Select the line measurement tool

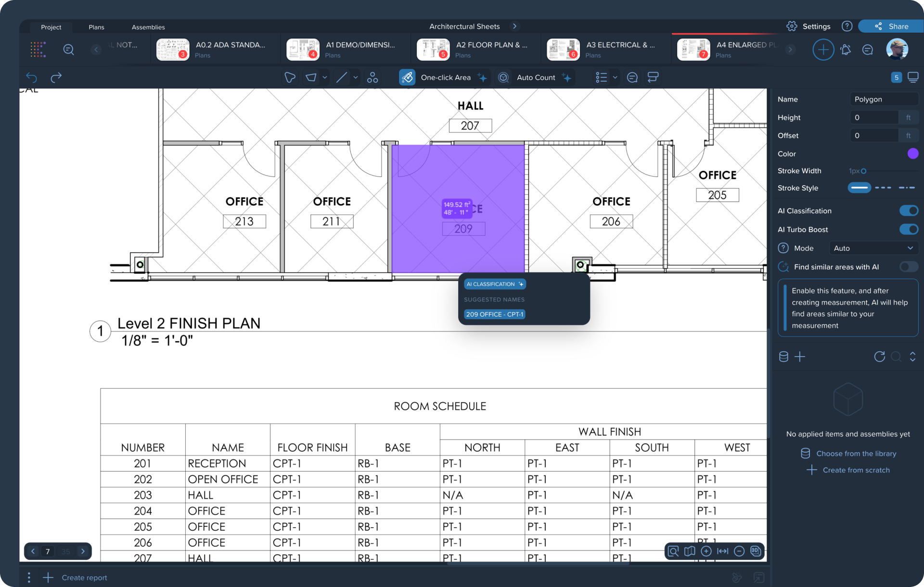(342, 77)
